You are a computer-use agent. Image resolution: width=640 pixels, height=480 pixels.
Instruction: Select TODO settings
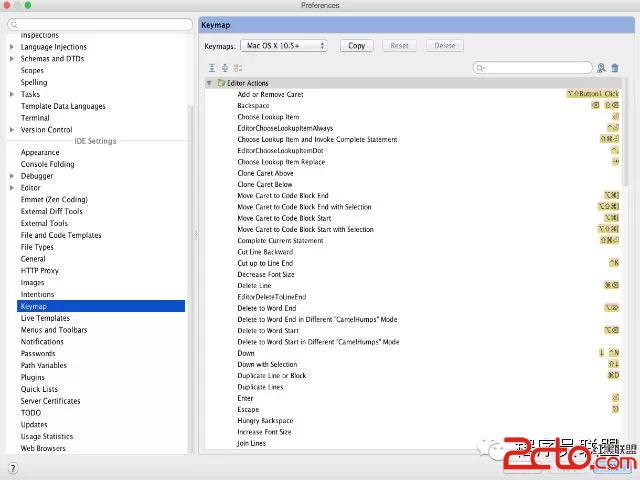[x=31, y=413]
